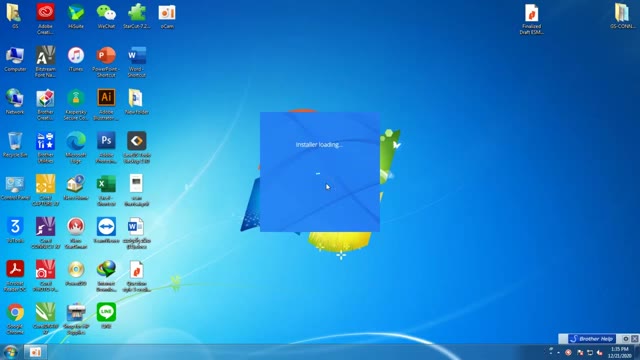Screen dimensions: 640x360
Task: Launch Corel CAPTURE shortcut
Action: tap(45, 190)
